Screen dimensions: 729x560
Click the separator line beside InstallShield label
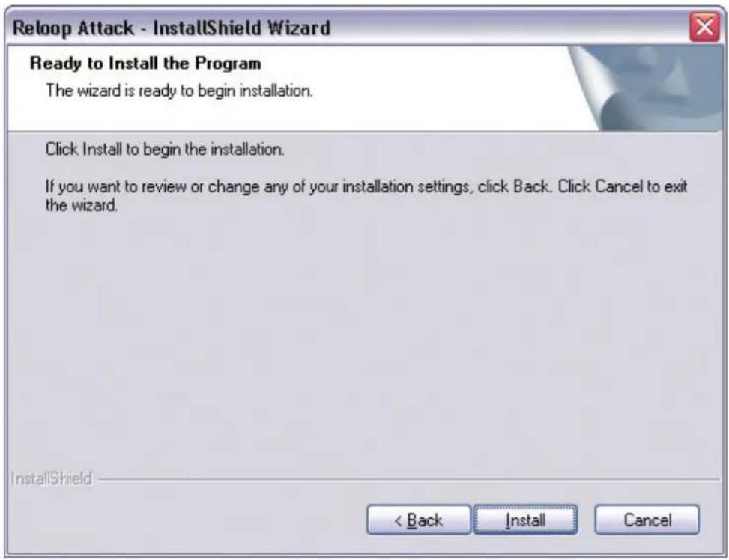[x=409, y=479]
